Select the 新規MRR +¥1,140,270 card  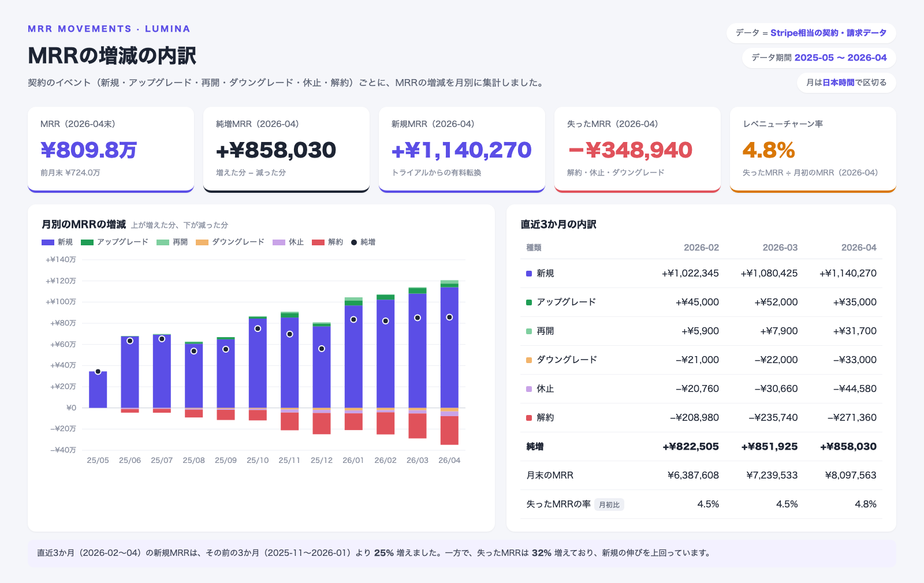[462, 150]
